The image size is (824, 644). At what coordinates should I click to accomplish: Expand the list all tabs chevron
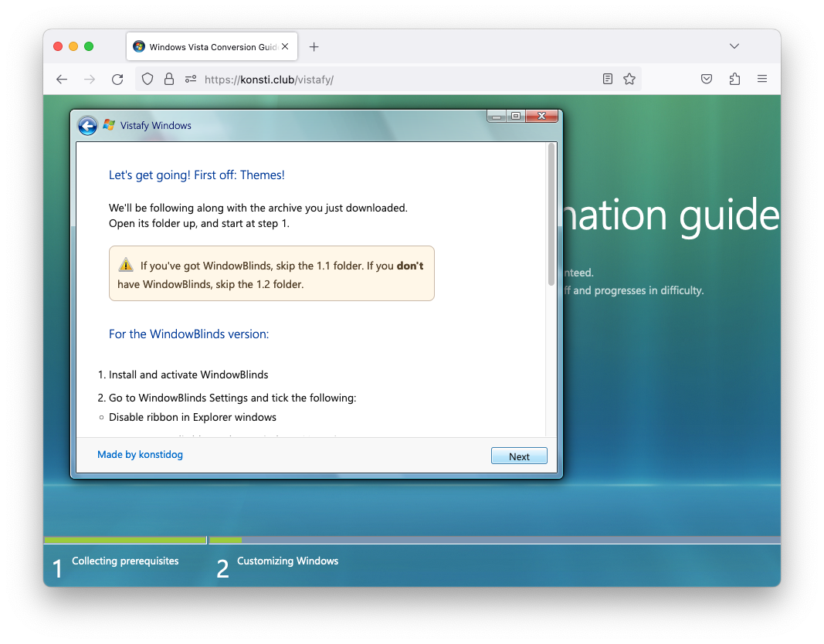coord(734,46)
